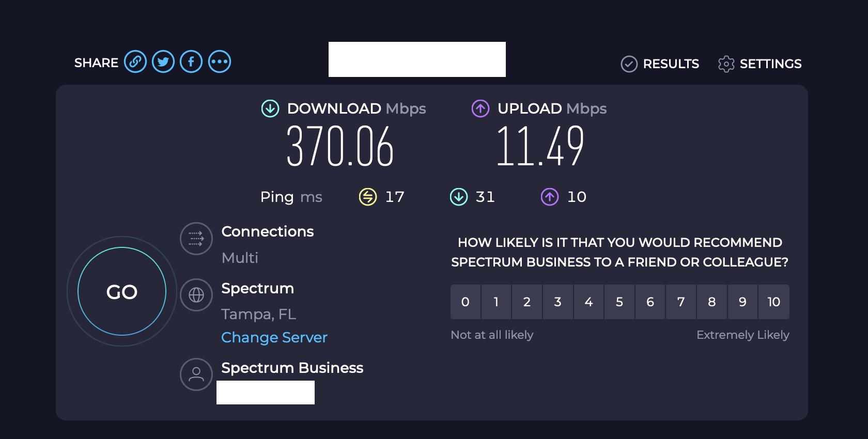Toggle the Multi connections setting
Image resolution: width=868 pixels, height=439 pixels.
click(x=240, y=258)
